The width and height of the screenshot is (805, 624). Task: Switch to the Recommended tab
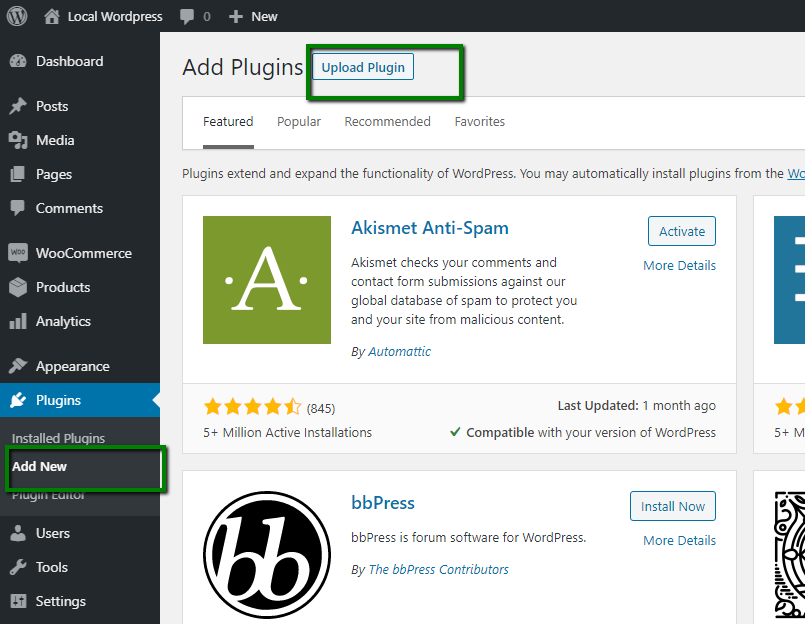tap(387, 122)
